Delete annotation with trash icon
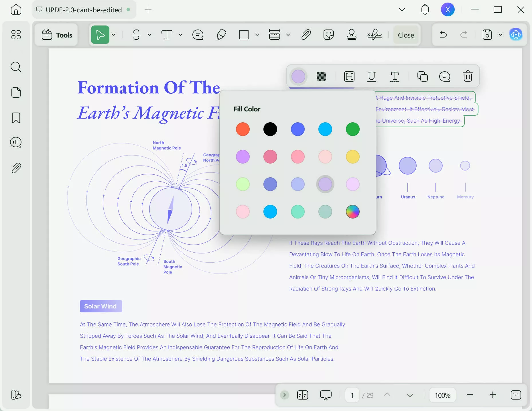The image size is (532, 411). (x=468, y=76)
